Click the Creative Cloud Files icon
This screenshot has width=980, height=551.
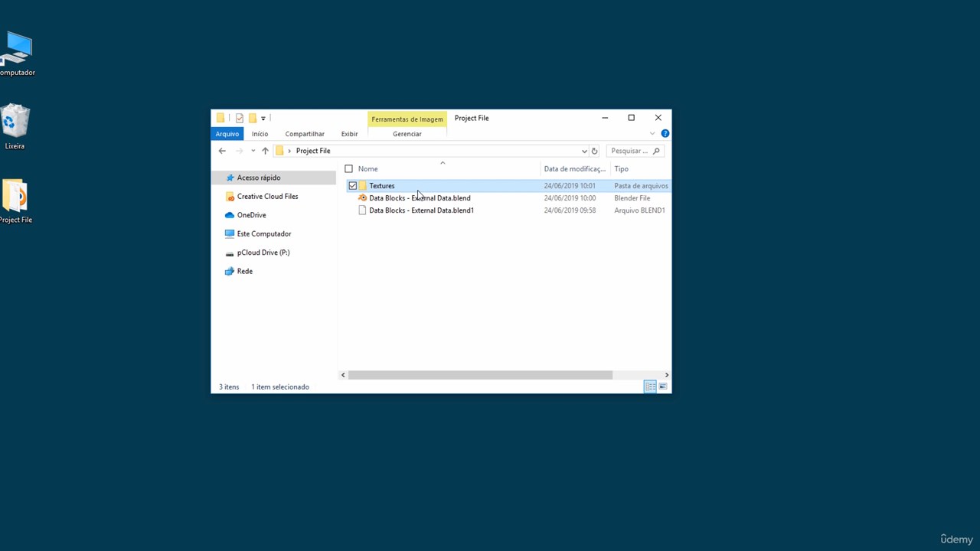pos(230,197)
